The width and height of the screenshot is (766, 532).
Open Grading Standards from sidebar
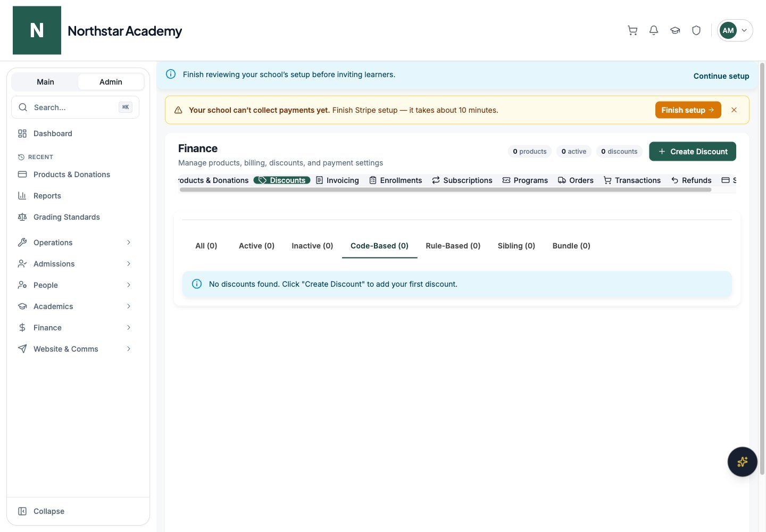[x=75, y=217]
